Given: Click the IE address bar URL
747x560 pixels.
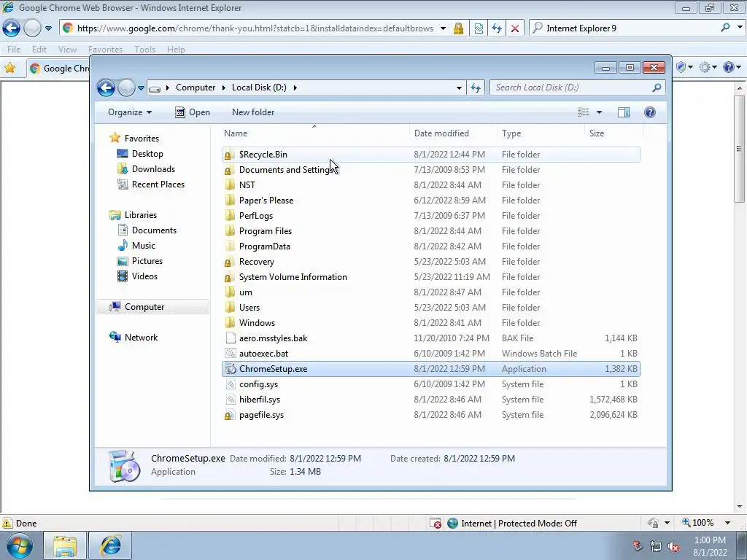Looking at the screenshot, I should [255, 28].
